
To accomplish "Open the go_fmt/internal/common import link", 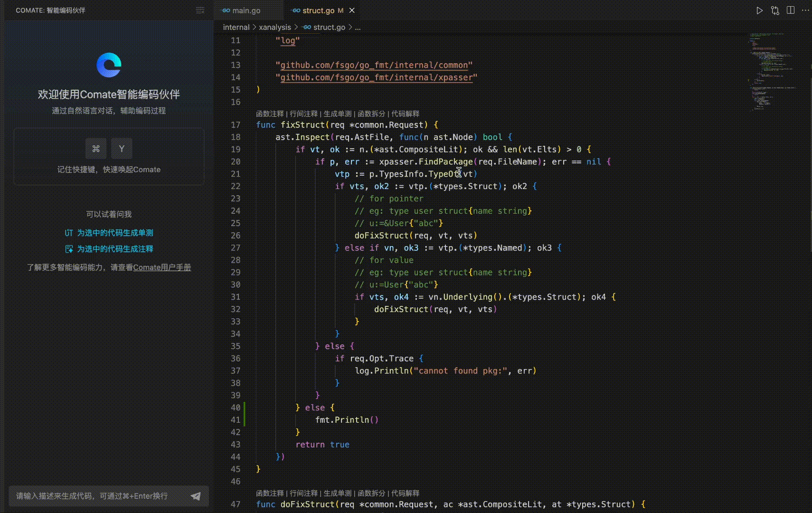I will (374, 65).
